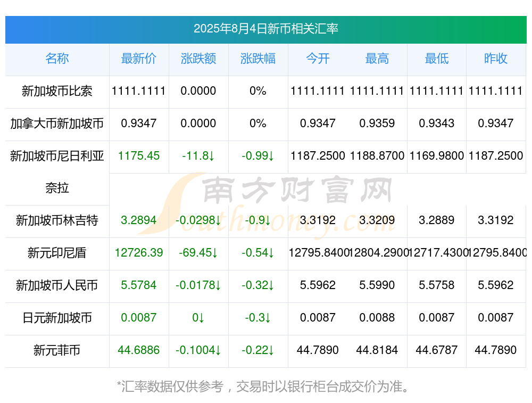
Task: Select the 名称 column header
Action: pos(57,59)
